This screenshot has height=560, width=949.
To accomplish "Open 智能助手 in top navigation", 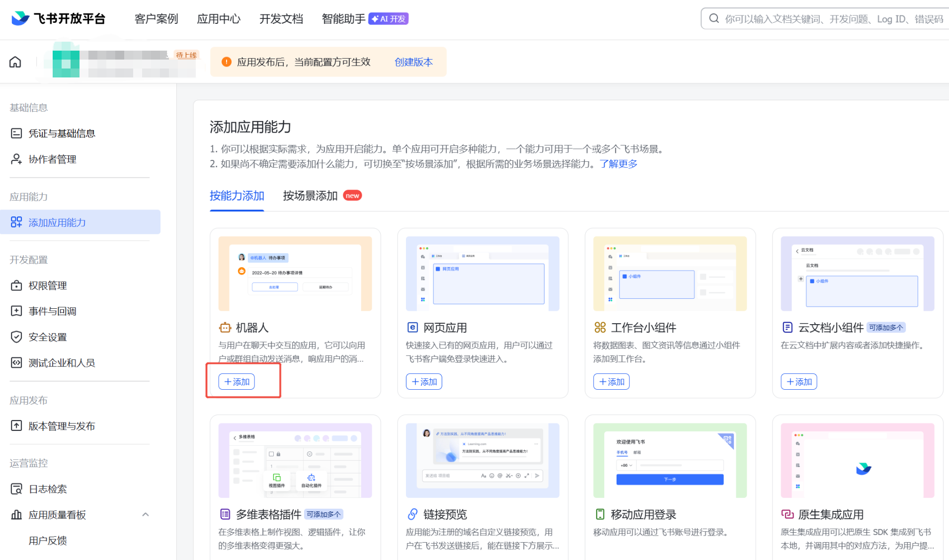I will click(343, 19).
